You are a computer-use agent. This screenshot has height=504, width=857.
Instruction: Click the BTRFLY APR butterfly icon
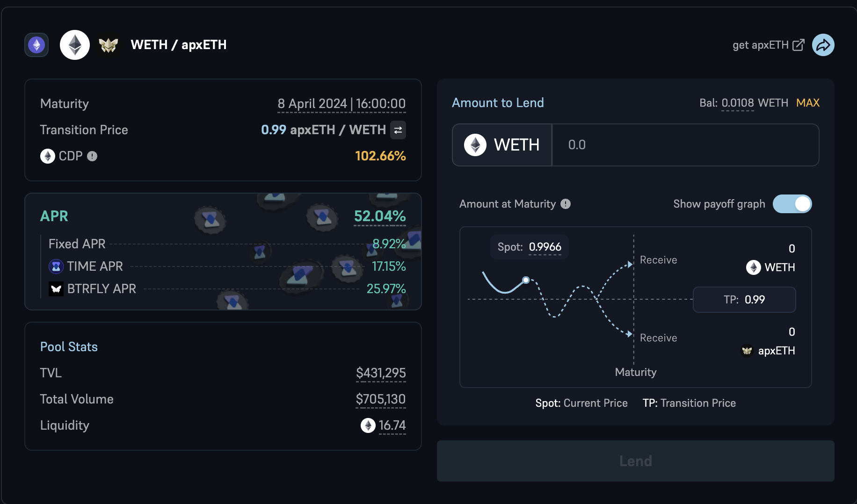coord(56,289)
